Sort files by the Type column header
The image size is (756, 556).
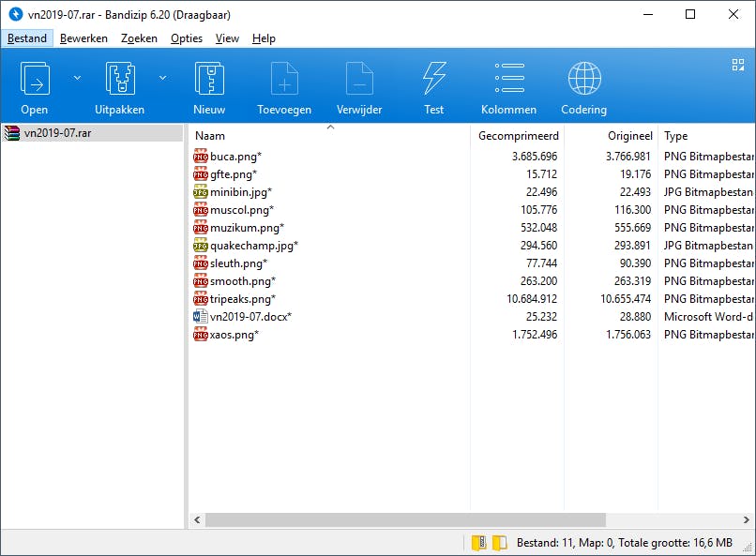(681, 135)
